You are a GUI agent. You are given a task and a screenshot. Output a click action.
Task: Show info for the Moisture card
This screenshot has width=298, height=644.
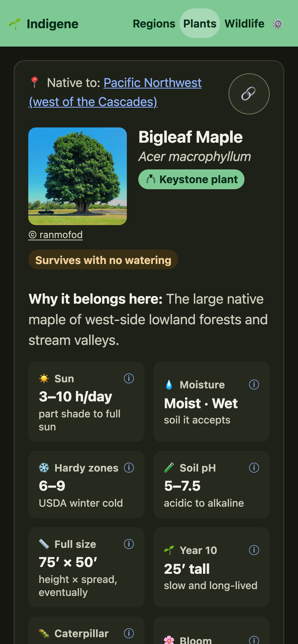pos(254,385)
